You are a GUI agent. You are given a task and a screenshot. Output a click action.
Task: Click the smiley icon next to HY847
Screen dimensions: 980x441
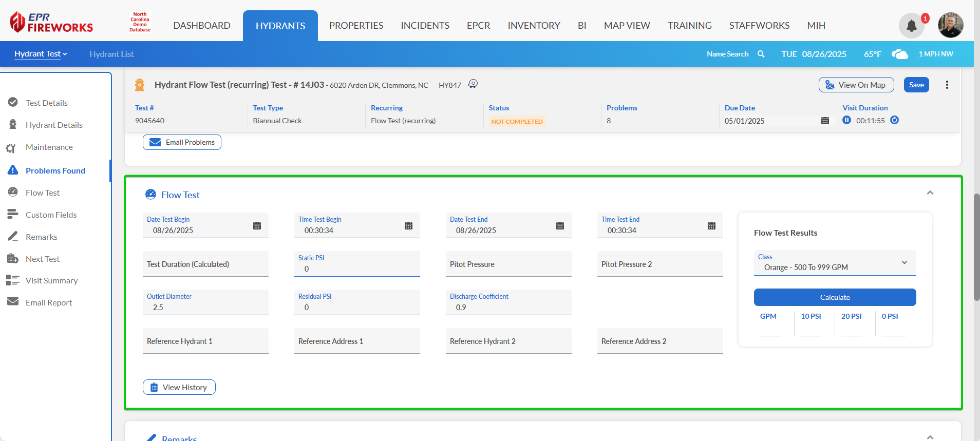(473, 84)
